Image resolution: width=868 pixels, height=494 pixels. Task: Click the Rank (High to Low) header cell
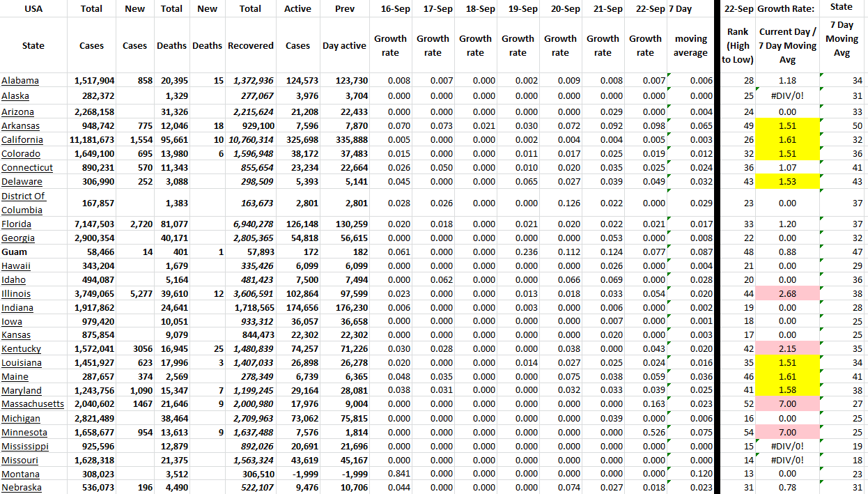click(x=738, y=45)
